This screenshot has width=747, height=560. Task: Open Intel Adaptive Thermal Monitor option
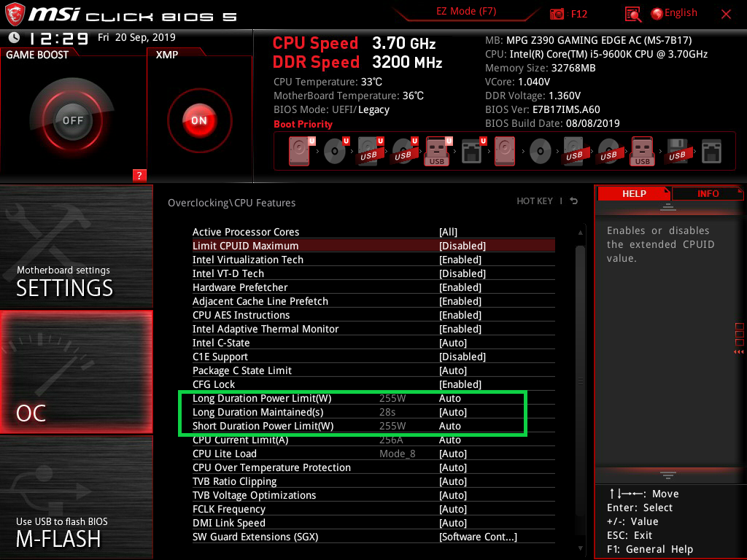tap(373, 329)
